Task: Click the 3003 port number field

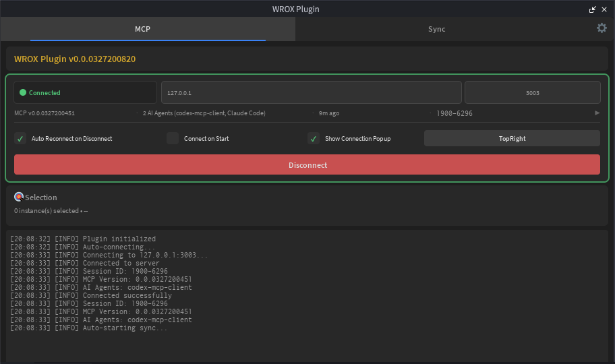Action: tap(532, 92)
